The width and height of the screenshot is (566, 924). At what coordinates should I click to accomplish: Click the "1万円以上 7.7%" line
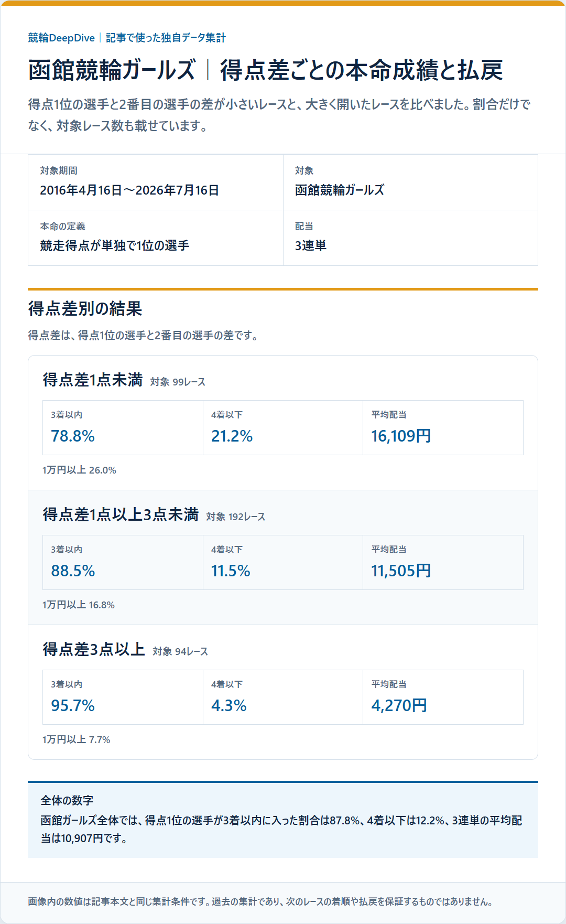(x=77, y=739)
